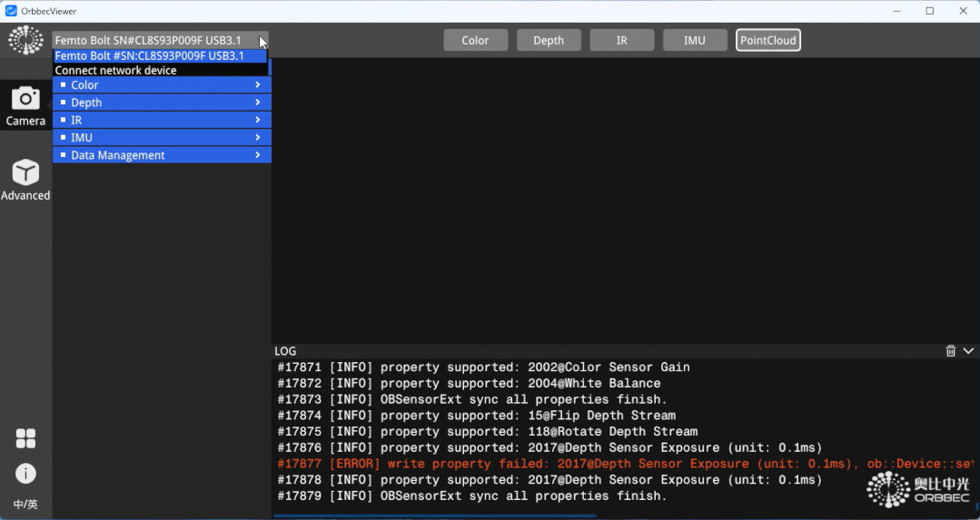The height and width of the screenshot is (520, 980).
Task: Select Connect network device option
Action: (116, 71)
